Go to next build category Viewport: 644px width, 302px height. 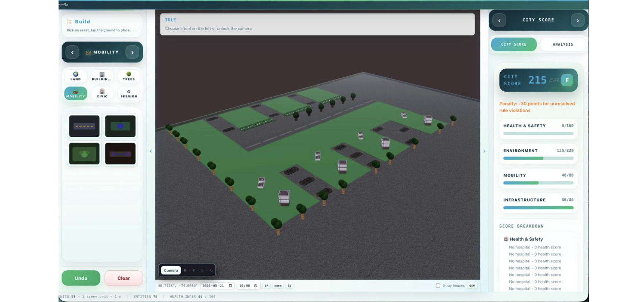(132, 53)
